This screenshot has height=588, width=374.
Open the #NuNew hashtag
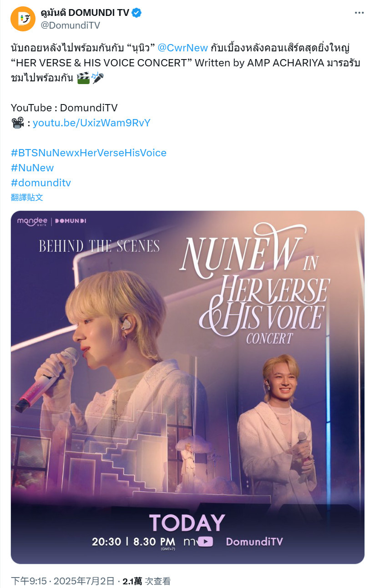pos(32,168)
